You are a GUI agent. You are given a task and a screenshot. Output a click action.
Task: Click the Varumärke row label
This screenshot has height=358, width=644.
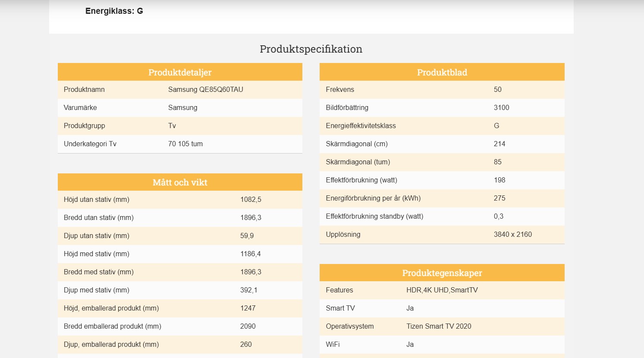tap(80, 108)
